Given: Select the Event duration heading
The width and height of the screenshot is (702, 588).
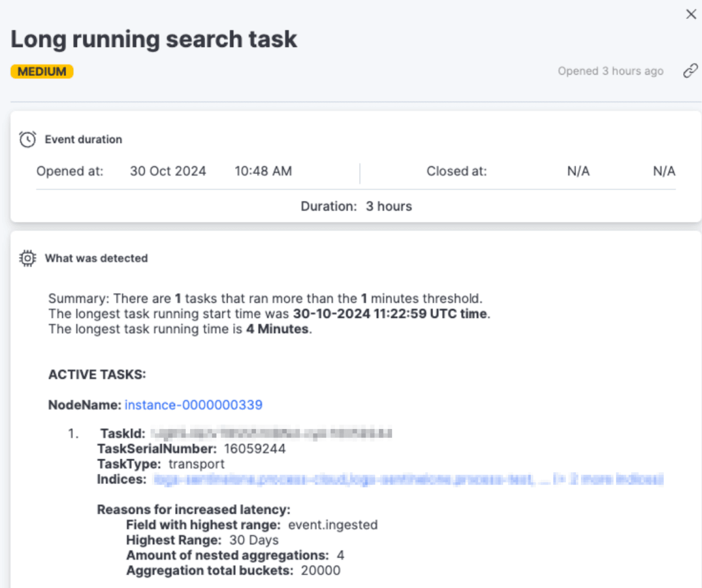Looking at the screenshot, I should click(x=83, y=140).
